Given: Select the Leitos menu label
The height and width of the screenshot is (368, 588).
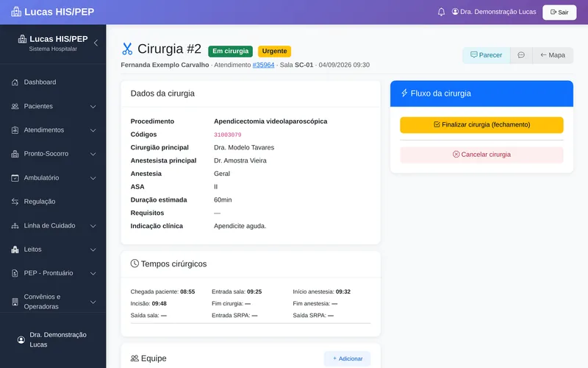Looking at the screenshot, I should [32, 250].
